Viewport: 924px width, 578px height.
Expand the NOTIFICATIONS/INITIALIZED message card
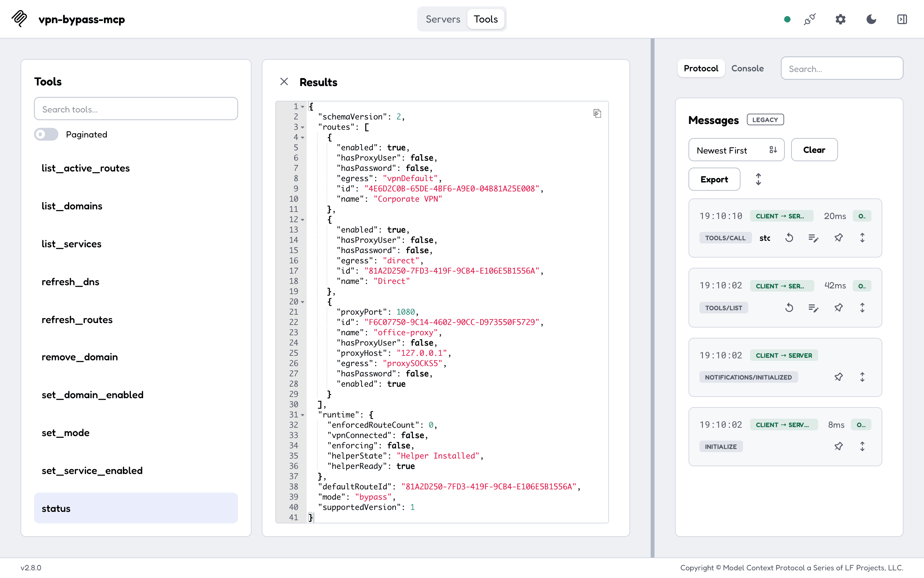click(862, 377)
